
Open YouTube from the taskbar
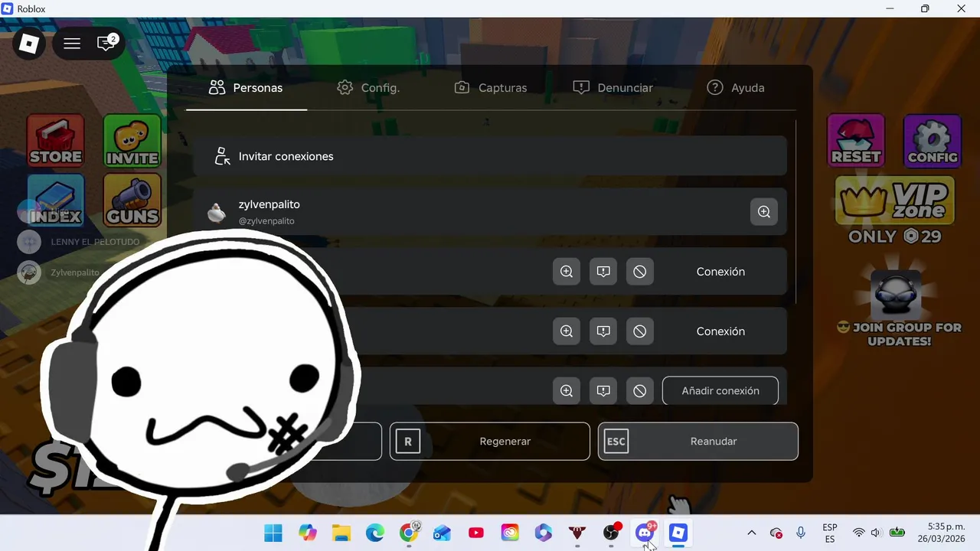(x=476, y=533)
